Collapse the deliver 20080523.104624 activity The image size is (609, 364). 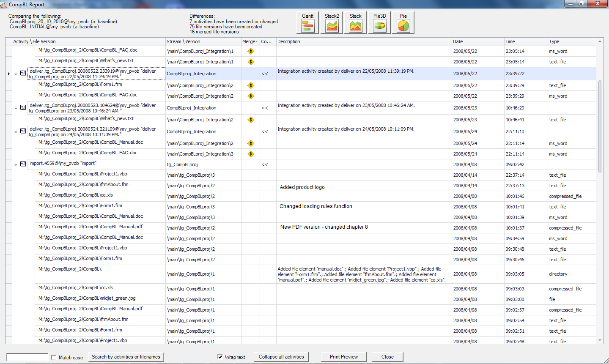pyautogui.click(x=16, y=108)
